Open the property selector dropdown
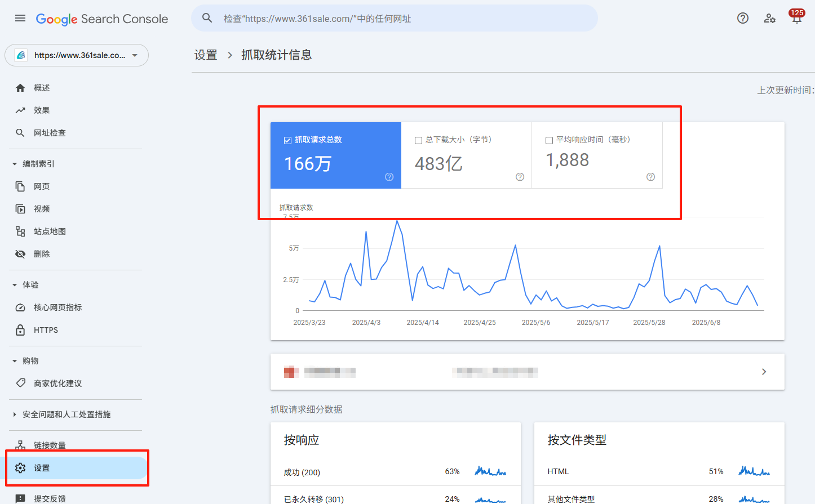 [x=77, y=55]
